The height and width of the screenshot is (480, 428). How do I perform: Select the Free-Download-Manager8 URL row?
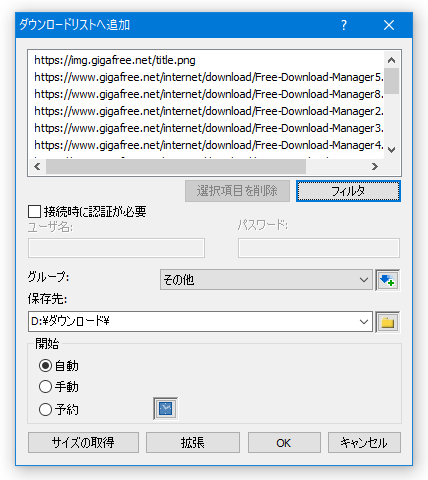[209, 94]
